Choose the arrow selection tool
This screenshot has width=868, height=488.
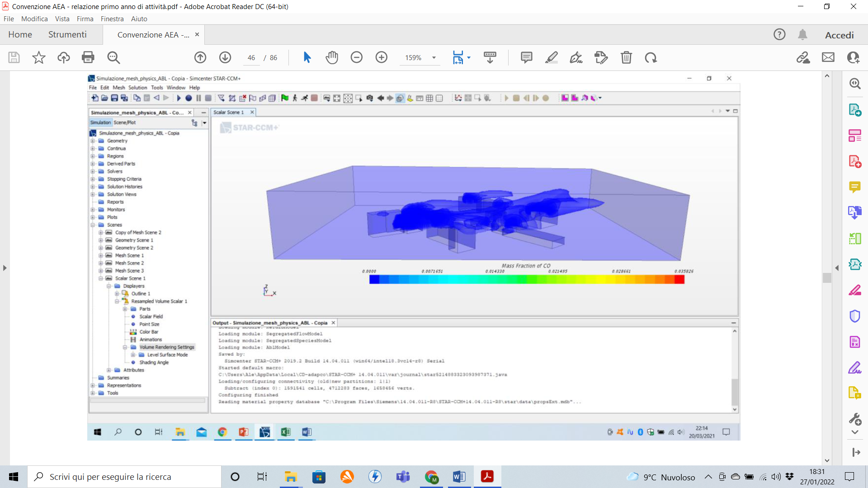pos(307,57)
